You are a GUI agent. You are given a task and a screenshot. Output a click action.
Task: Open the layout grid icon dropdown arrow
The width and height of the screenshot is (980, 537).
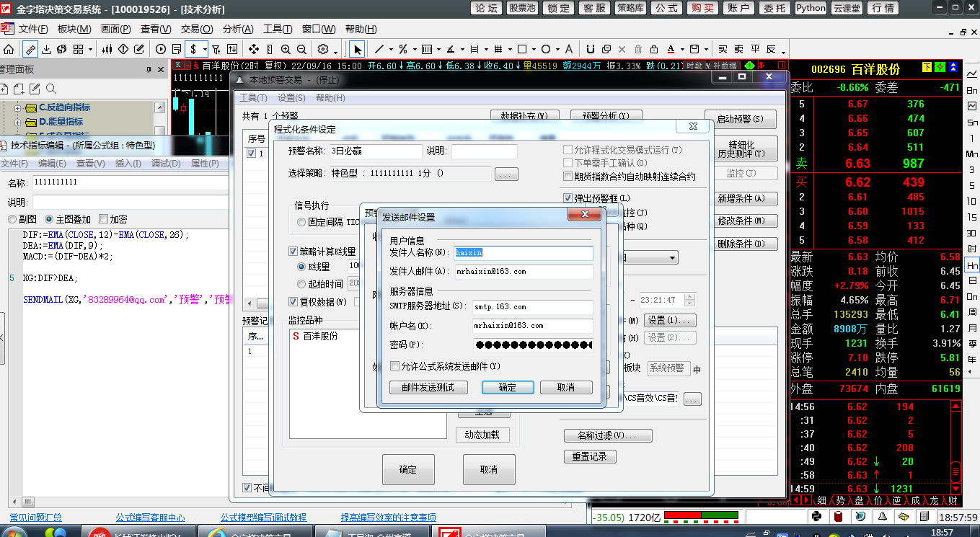click(x=90, y=50)
